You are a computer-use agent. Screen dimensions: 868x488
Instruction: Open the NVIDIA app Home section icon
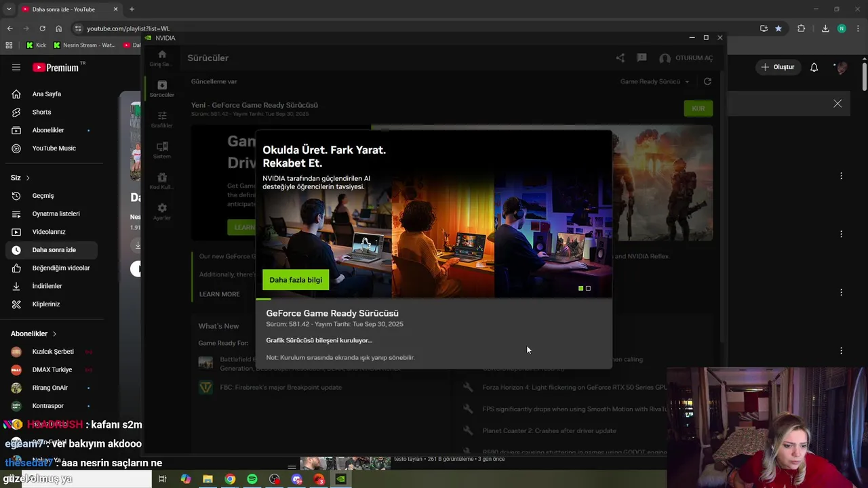[161, 54]
